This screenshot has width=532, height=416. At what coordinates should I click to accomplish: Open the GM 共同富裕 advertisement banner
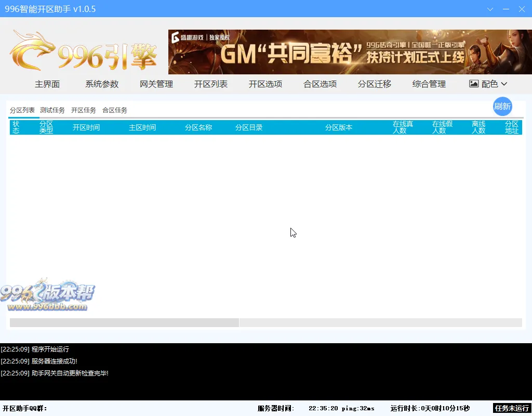350,52
